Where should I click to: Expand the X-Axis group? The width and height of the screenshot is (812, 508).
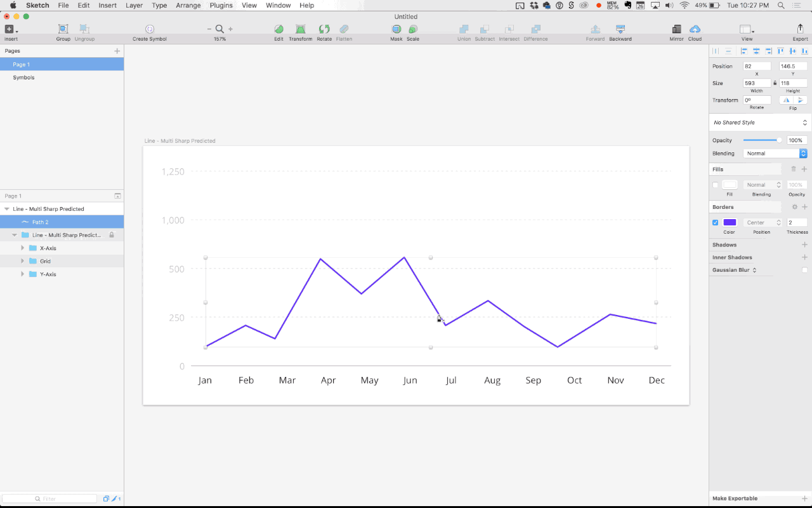[x=23, y=248]
